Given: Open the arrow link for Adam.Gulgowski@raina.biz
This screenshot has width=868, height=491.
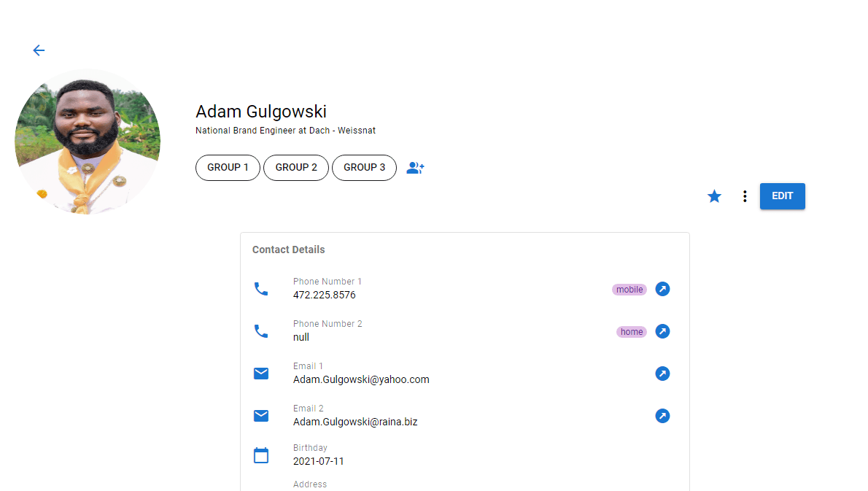Looking at the screenshot, I should (662, 416).
